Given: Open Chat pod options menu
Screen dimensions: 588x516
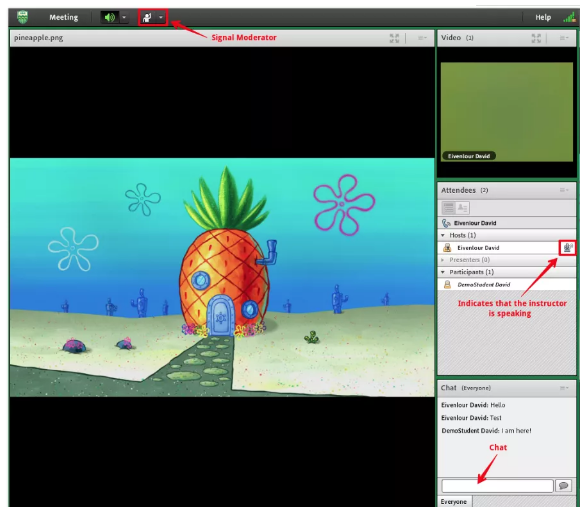Looking at the screenshot, I should click(564, 388).
